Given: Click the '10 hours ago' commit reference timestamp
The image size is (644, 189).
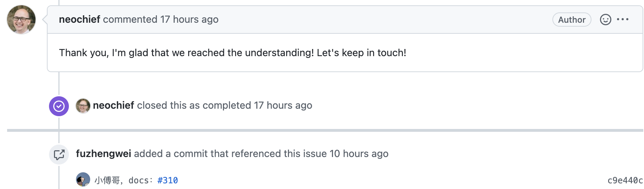Looking at the screenshot, I should click(x=359, y=153).
